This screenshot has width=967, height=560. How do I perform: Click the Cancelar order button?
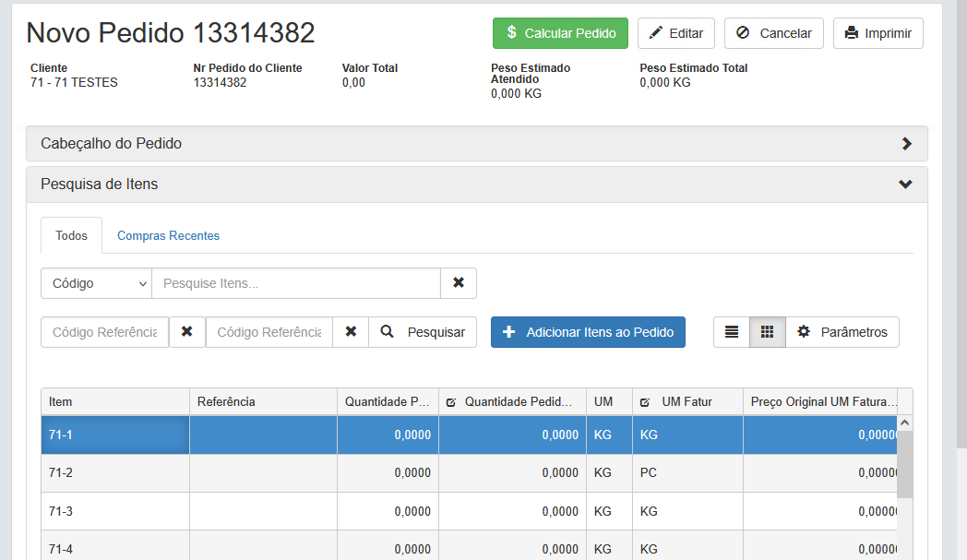tap(773, 33)
